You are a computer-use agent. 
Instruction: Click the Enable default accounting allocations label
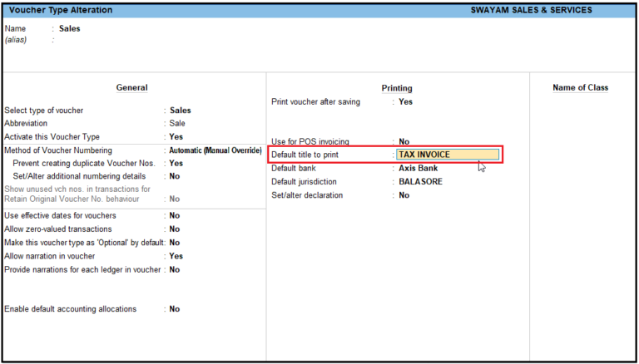(x=70, y=309)
